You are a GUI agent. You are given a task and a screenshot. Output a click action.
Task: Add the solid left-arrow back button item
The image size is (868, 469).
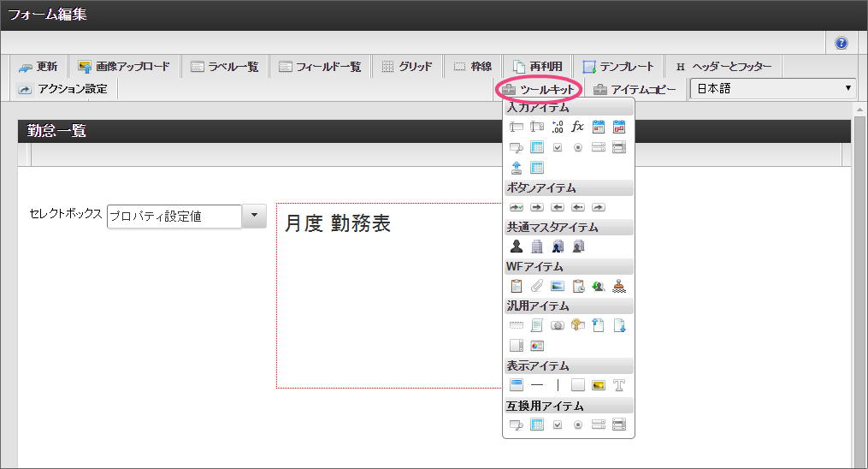coord(558,207)
